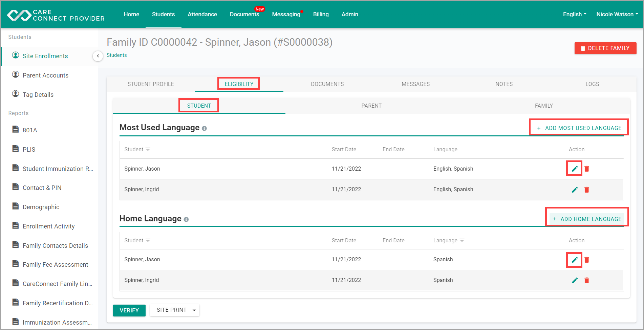
Task: Switch to the DOCUMENTS tab
Action: coord(327,84)
